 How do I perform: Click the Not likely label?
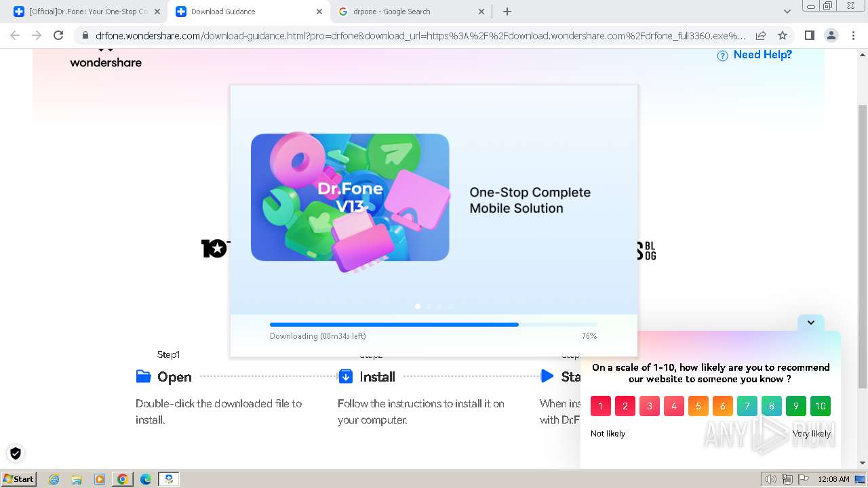608,434
